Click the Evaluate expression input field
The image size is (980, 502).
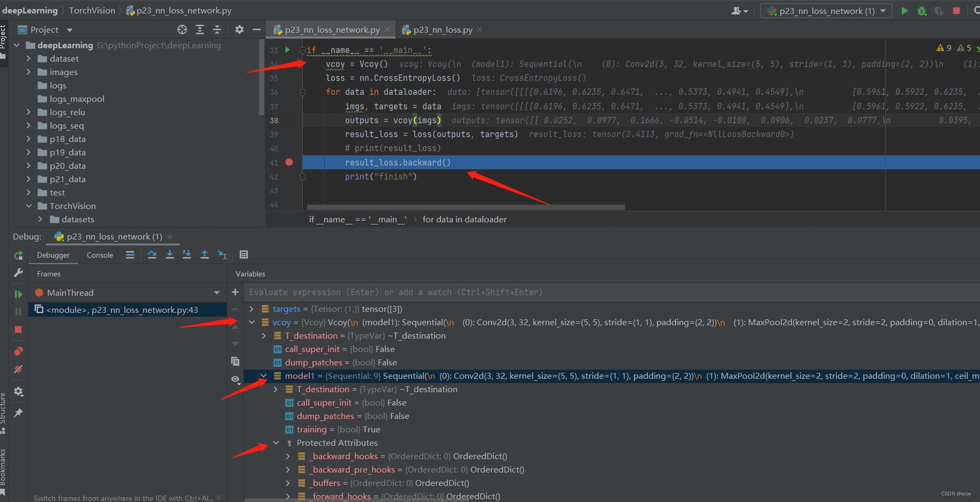pyautogui.click(x=611, y=292)
